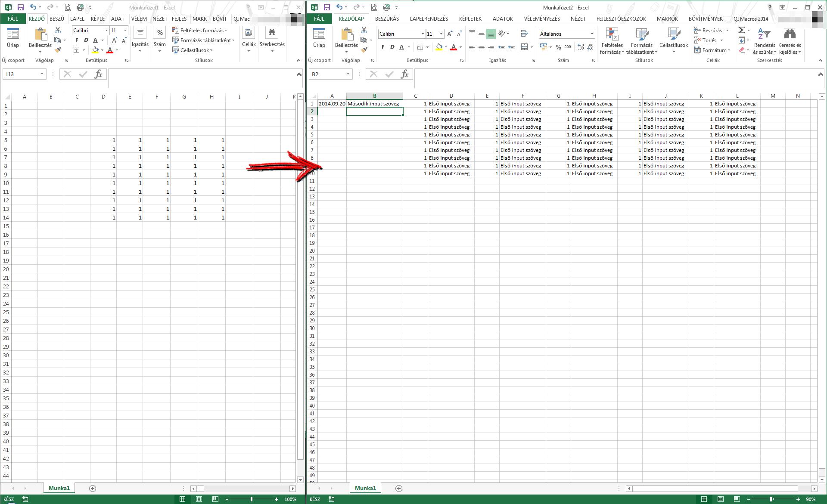Open Name Box B2 dropdown arrow

[x=348, y=74]
